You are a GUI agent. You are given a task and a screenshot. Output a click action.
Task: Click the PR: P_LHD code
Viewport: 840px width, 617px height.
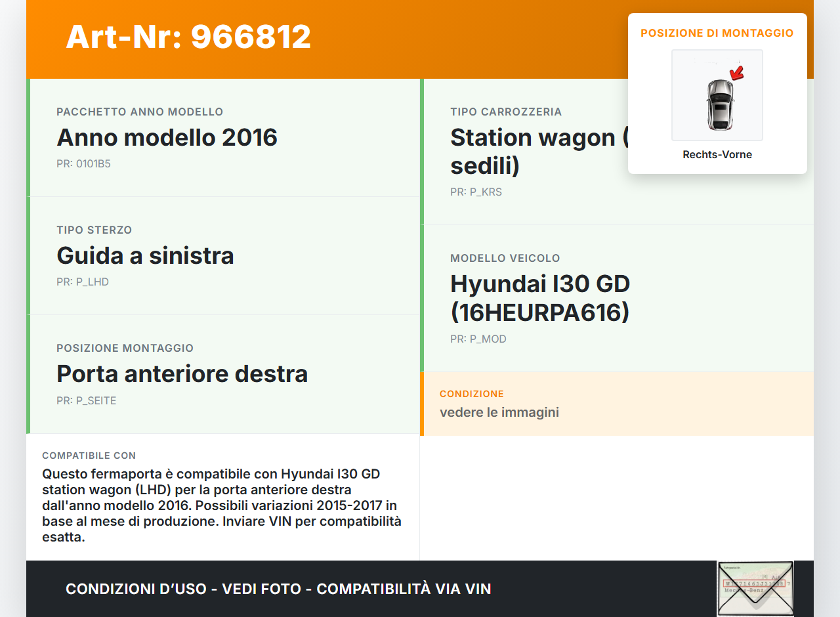click(x=83, y=282)
